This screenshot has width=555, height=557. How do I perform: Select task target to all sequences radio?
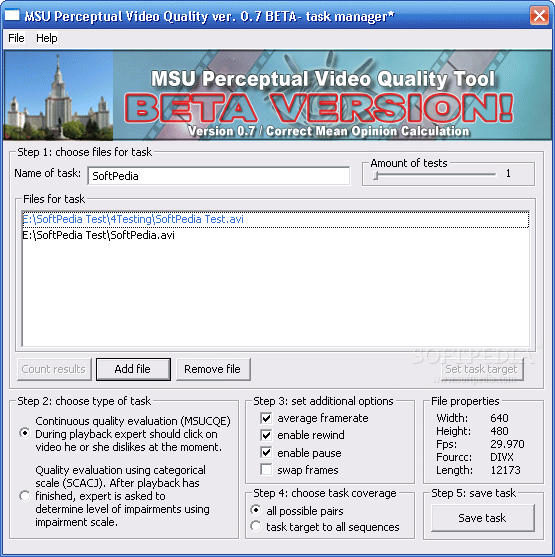click(256, 526)
